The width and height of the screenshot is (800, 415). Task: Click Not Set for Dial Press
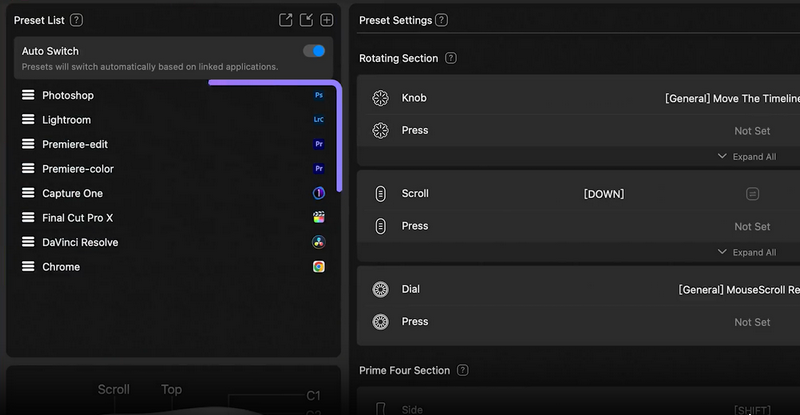tap(752, 323)
